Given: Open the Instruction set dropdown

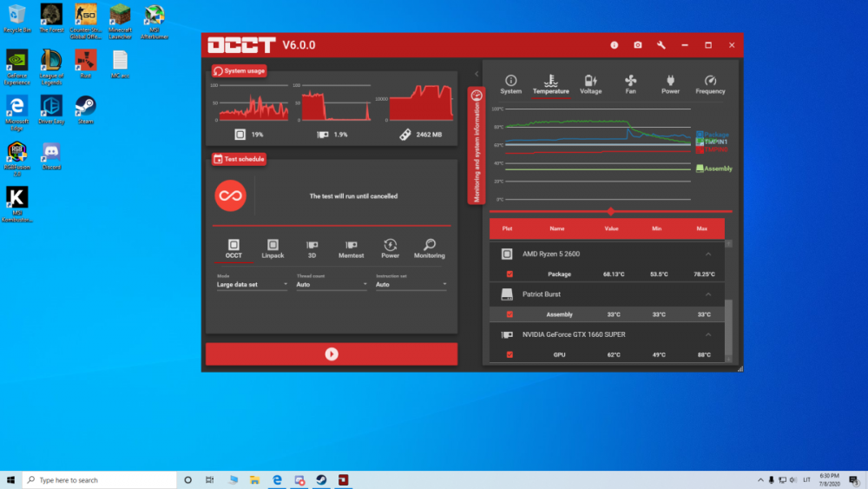Looking at the screenshot, I should (x=411, y=285).
